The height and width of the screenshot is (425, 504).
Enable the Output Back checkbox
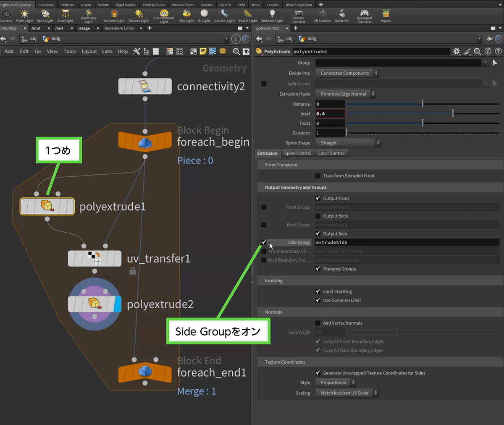tap(318, 216)
